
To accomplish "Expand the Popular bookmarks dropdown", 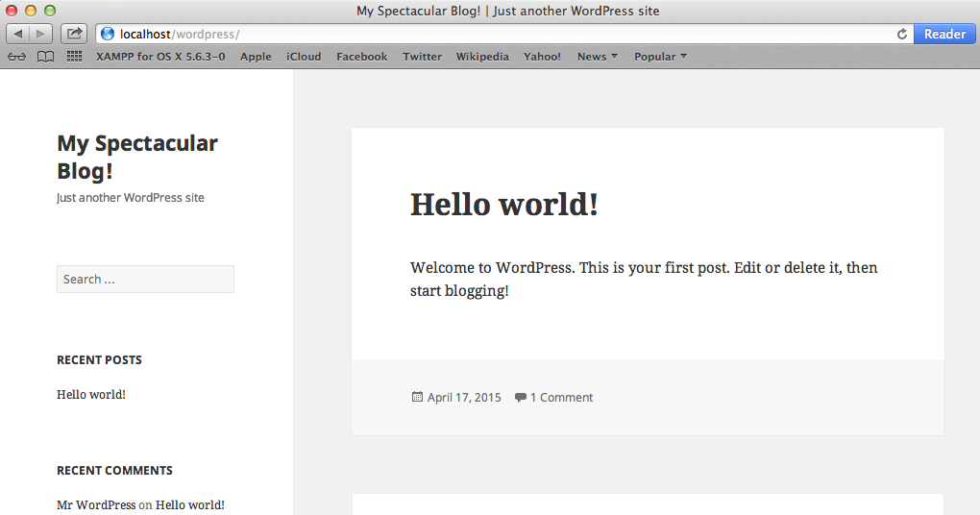I will click(660, 57).
